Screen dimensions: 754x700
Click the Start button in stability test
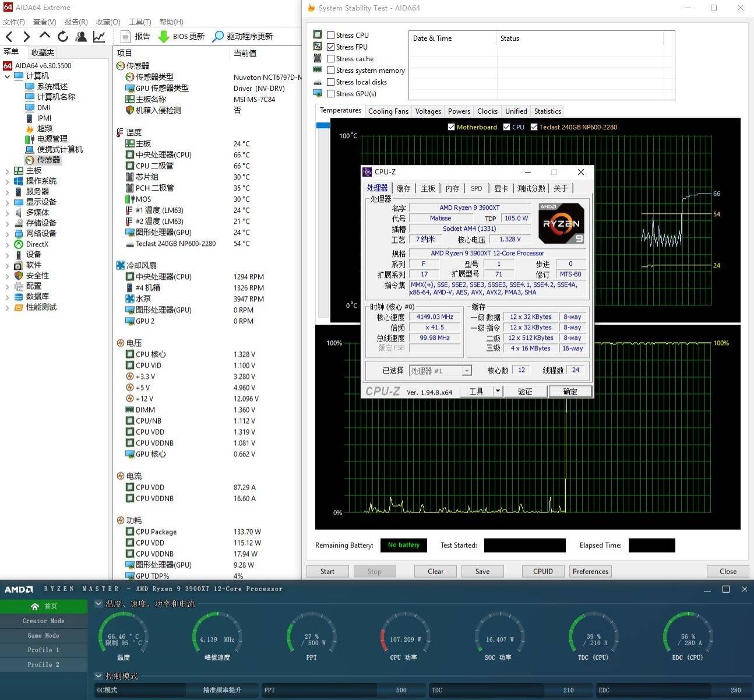point(327,571)
